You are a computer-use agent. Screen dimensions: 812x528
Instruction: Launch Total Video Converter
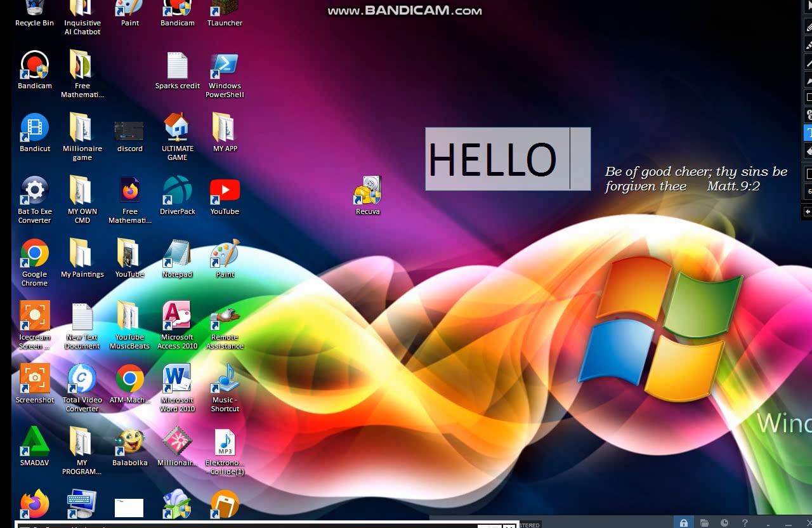(82, 388)
